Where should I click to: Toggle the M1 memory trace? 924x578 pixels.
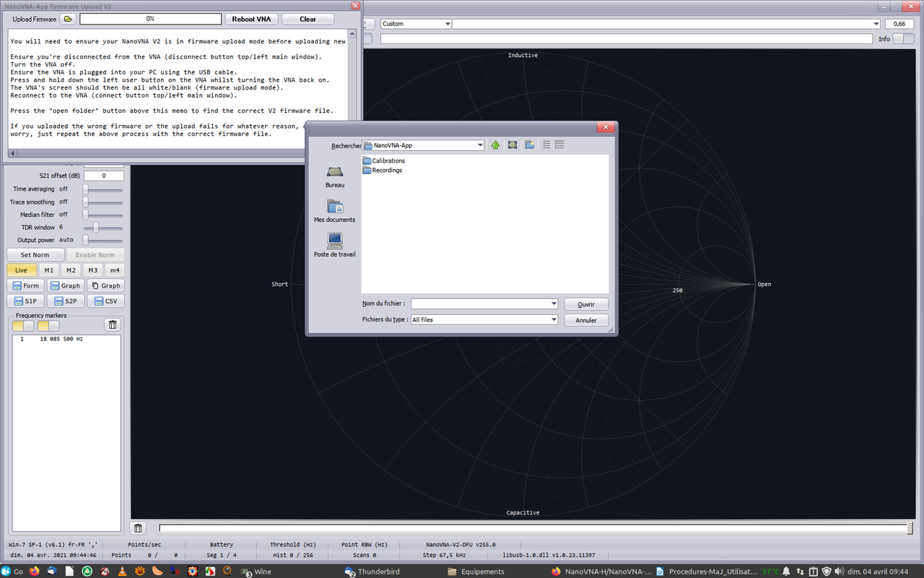pos(48,270)
